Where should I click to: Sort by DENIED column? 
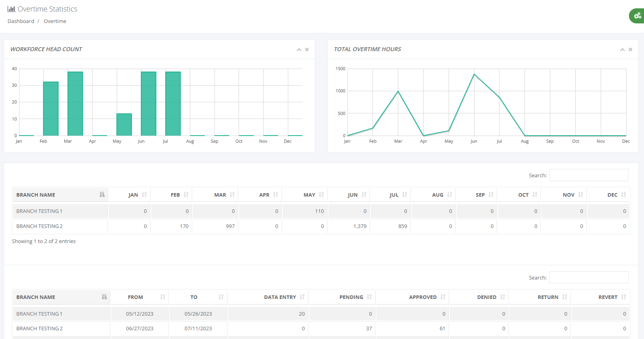coord(479,297)
